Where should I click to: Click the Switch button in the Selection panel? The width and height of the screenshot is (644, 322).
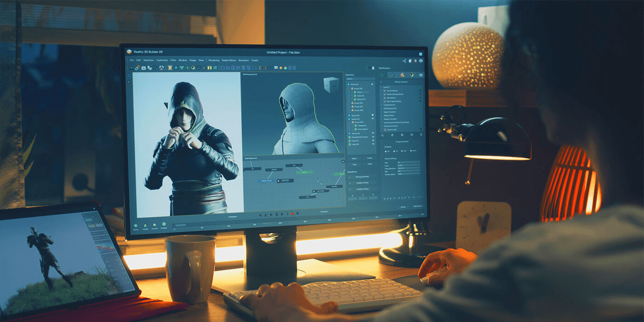pos(354,158)
